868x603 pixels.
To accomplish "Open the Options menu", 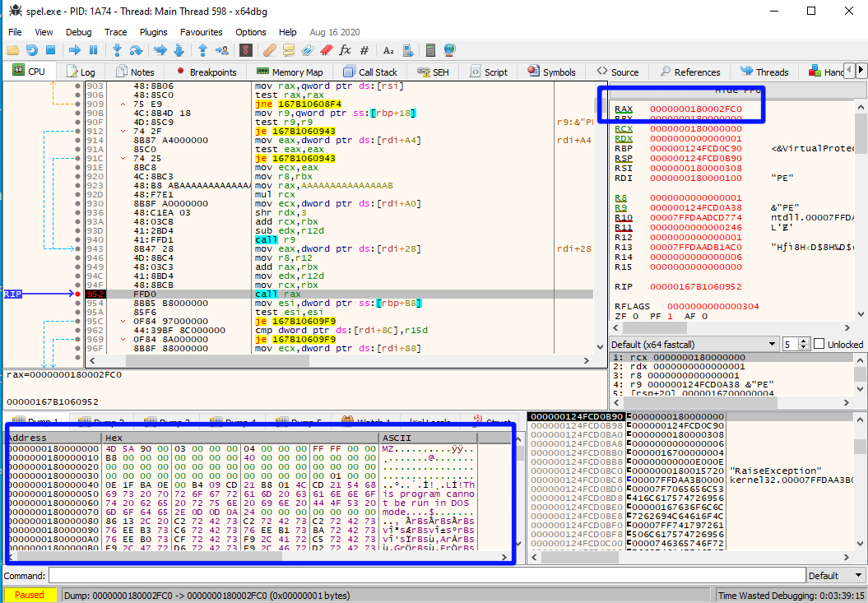I will point(251,32).
